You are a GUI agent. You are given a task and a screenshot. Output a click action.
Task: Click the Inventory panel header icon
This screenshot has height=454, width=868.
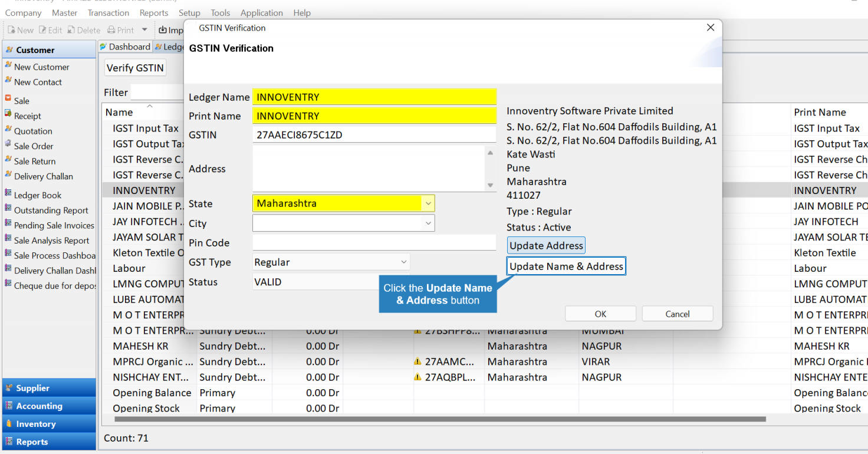pyautogui.click(x=9, y=424)
